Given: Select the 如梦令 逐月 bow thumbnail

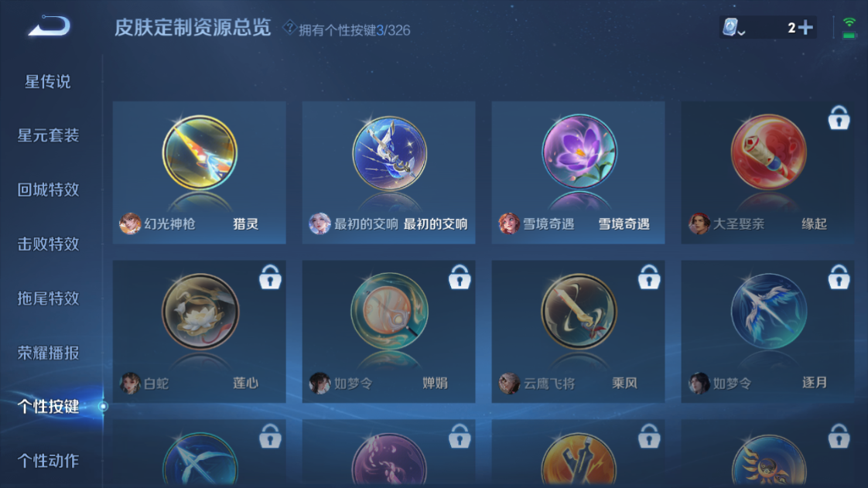Looking at the screenshot, I should (x=768, y=311).
